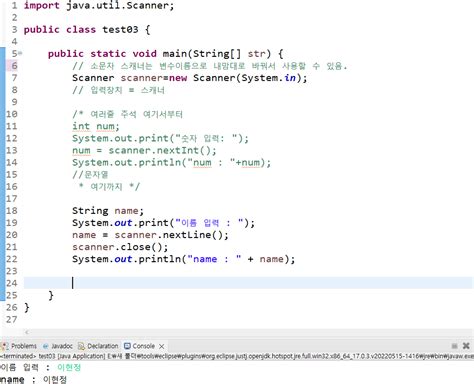474x384 pixels.
Task: Click the Remove Launch X icon in console toolbar
Action: click(466, 346)
